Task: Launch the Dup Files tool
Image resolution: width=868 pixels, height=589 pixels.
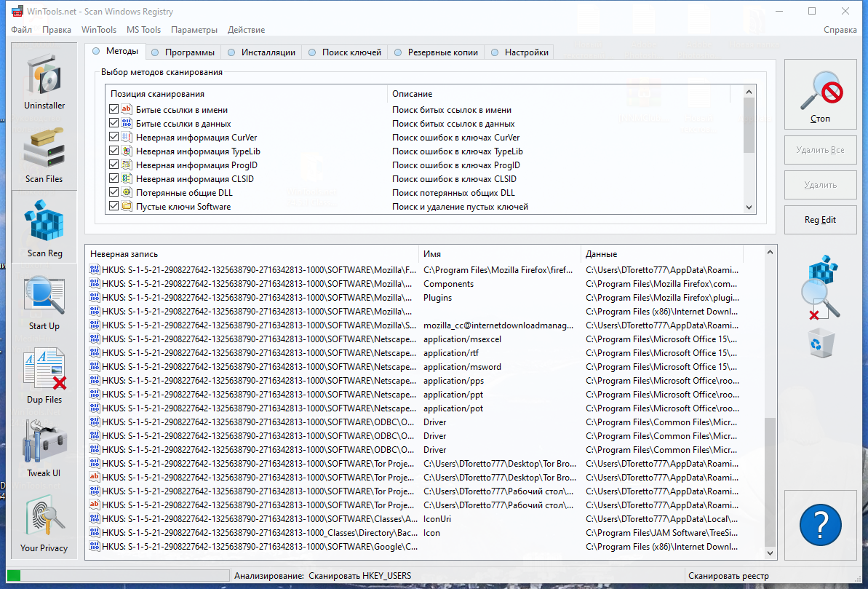Action: (x=44, y=376)
